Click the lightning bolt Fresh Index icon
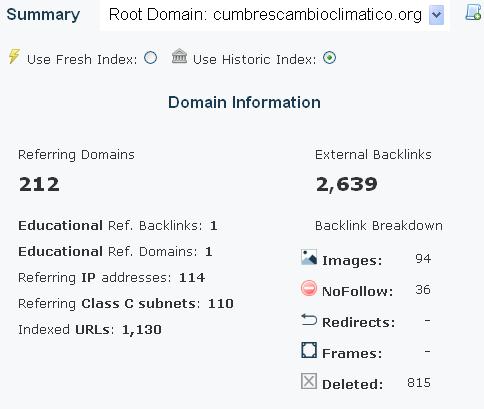This screenshot has width=484, height=409. point(14,56)
